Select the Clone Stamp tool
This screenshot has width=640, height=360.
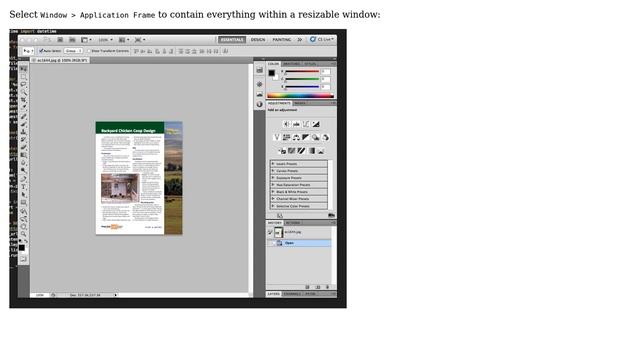point(24,132)
